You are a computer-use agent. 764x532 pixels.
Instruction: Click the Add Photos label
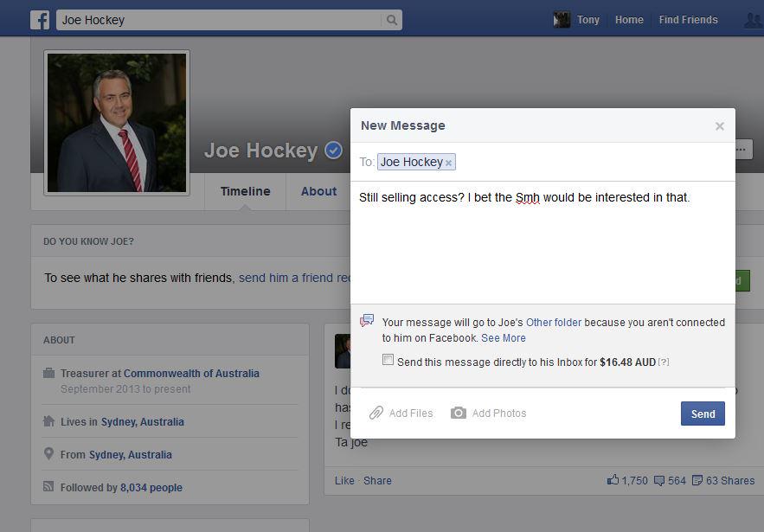[x=499, y=413]
